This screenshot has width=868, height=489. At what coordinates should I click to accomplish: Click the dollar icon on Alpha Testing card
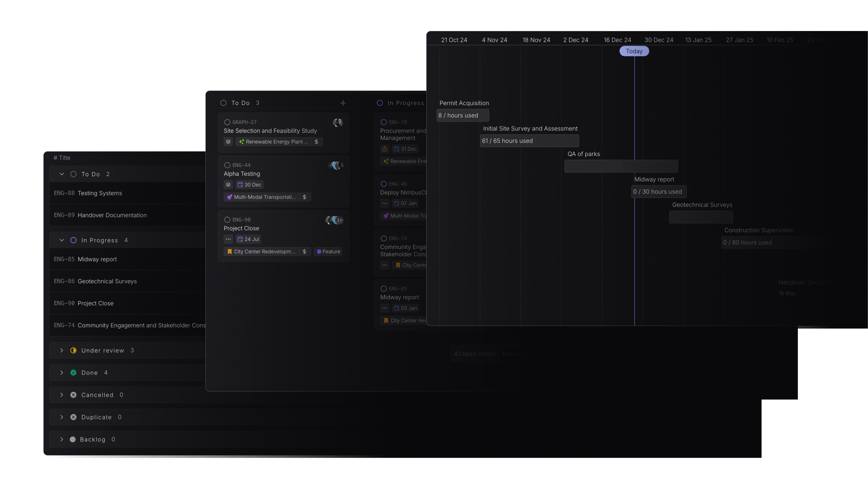pyautogui.click(x=304, y=197)
